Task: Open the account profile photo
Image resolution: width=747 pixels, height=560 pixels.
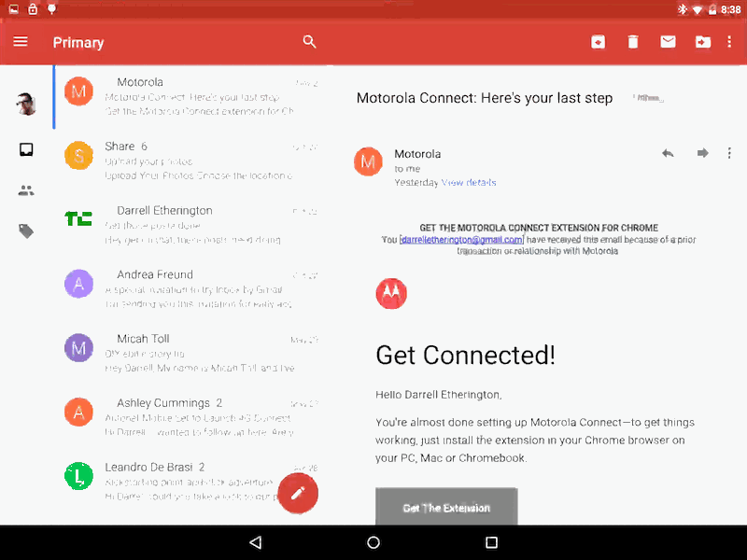Action: click(x=26, y=104)
